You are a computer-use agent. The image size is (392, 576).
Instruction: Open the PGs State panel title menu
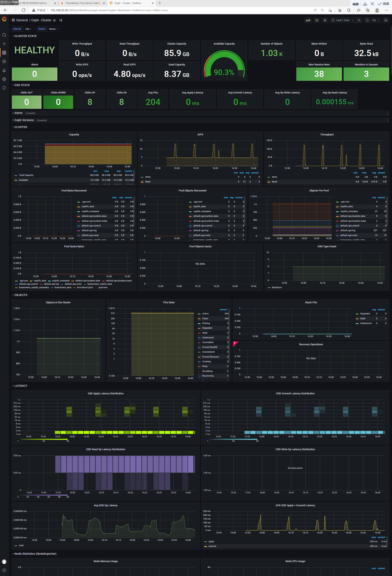click(x=169, y=303)
